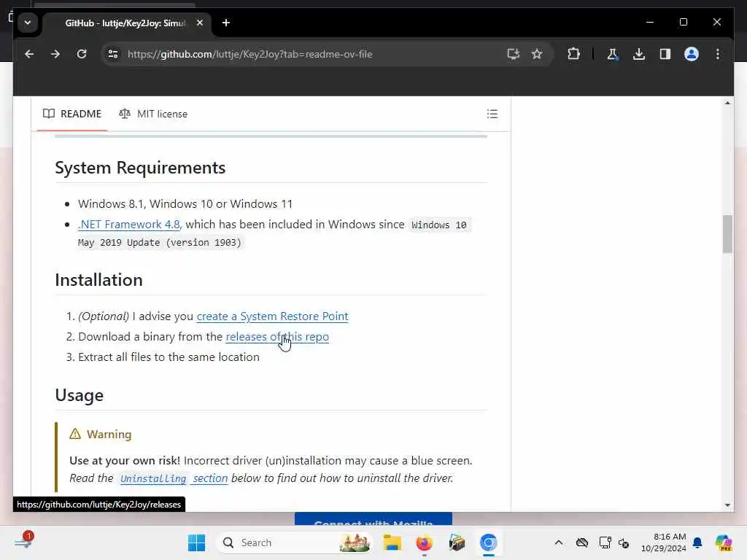
Task: Click the Installation heading
Action: click(98, 280)
